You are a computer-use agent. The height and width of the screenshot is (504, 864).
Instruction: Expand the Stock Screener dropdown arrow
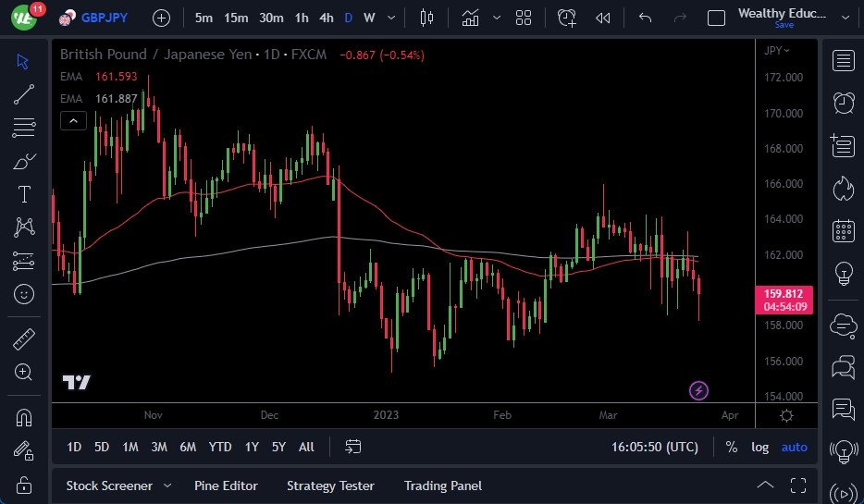[x=167, y=486]
